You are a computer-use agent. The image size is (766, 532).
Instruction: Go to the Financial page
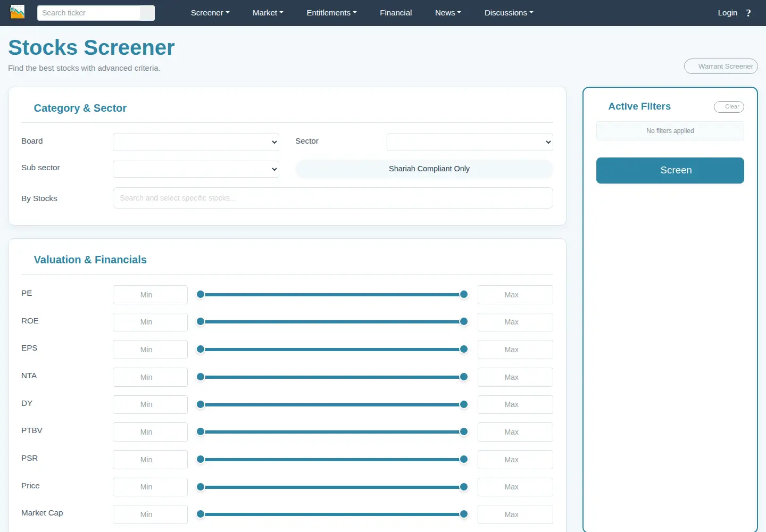click(x=396, y=13)
